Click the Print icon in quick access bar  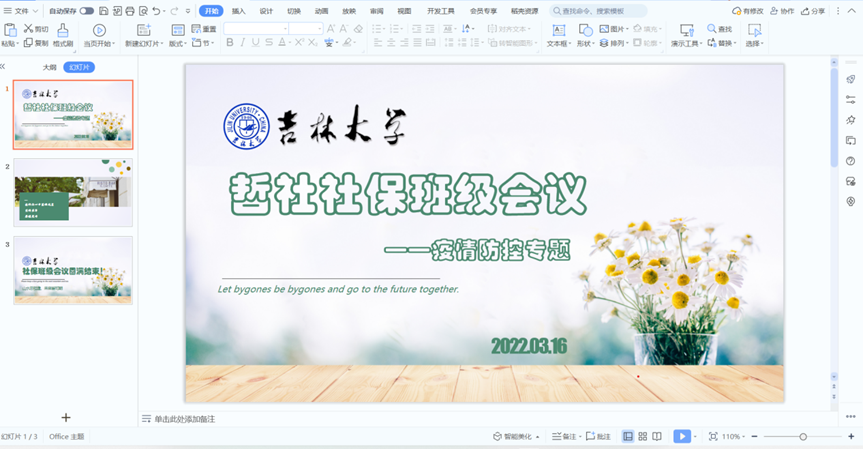[130, 11]
